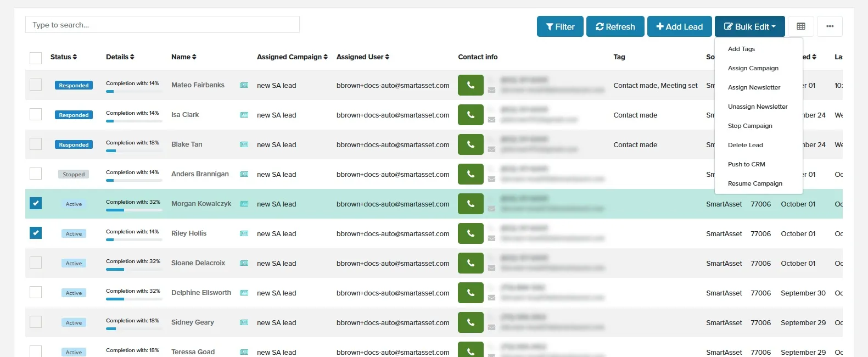Click Responded status badge for Mateo Fairbanks
The width and height of the screenshot is (868, 357).
click(74, 85)
